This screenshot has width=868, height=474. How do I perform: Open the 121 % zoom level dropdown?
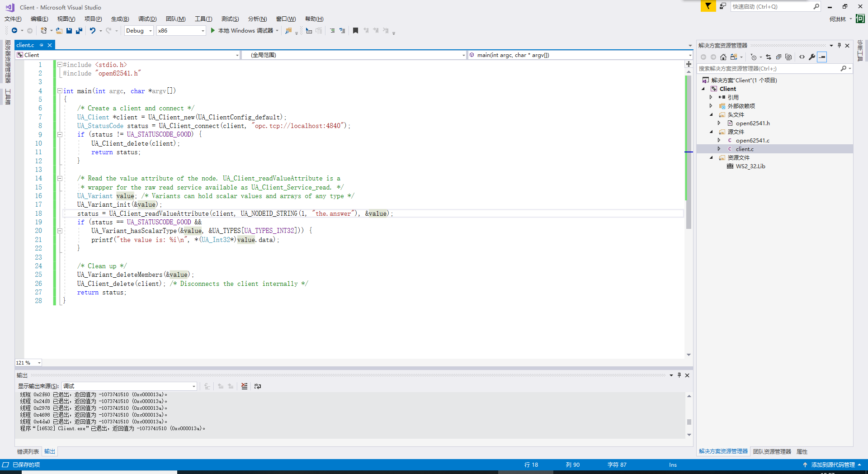[28, 362]
